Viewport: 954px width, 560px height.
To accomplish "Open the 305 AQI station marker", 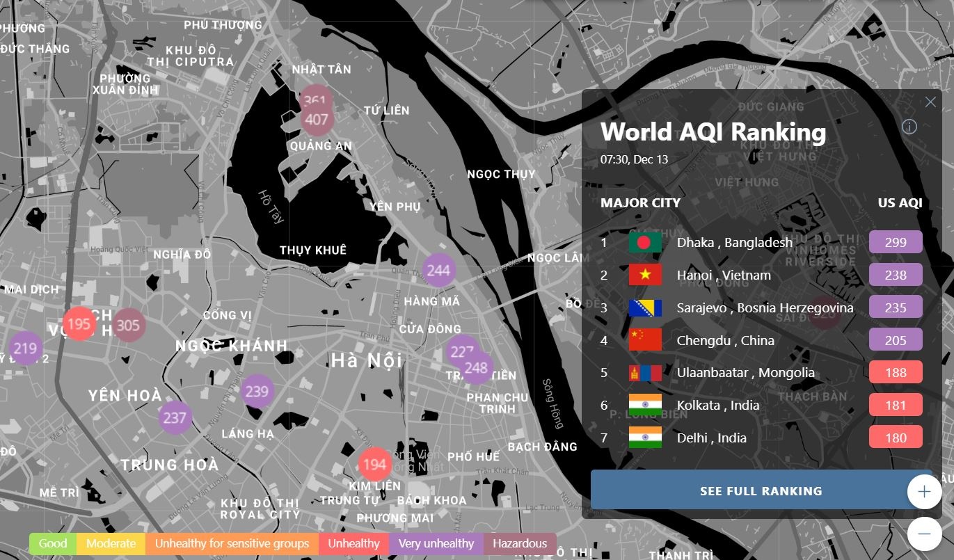I will [x=128, y=325].
